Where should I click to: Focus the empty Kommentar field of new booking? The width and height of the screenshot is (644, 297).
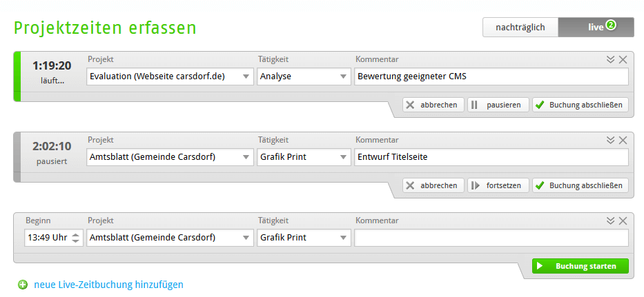pyautogui.click(x=491, y=238)
